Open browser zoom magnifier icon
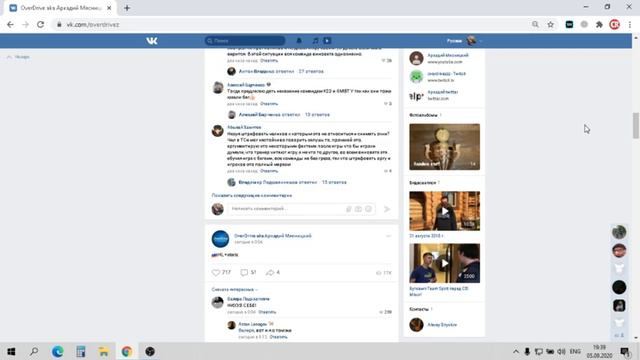The height and width of the screenshot is (360, 640). [x=535, y=24]
